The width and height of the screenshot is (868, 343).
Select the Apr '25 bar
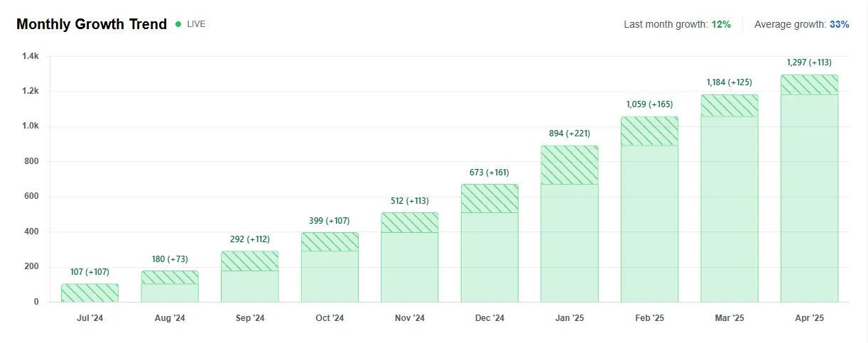pos(809,189)
